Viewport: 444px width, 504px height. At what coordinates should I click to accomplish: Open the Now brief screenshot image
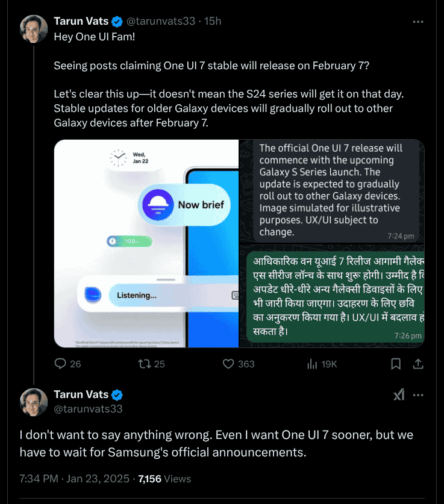pyautogui.click(x=146, y=244)
